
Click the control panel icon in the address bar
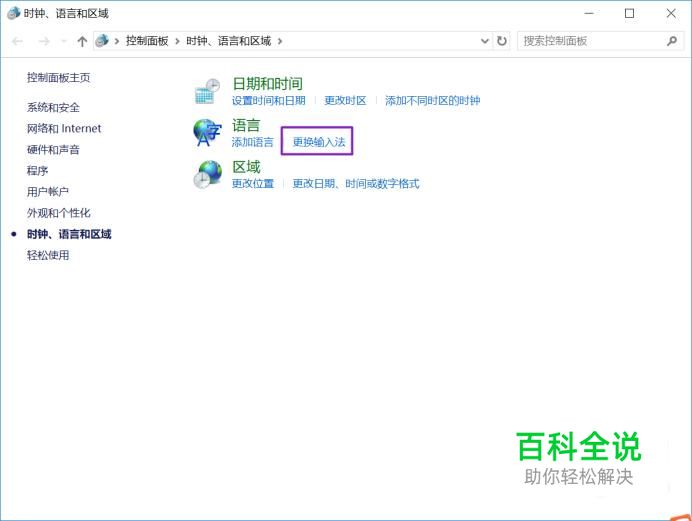pos(102,41)
